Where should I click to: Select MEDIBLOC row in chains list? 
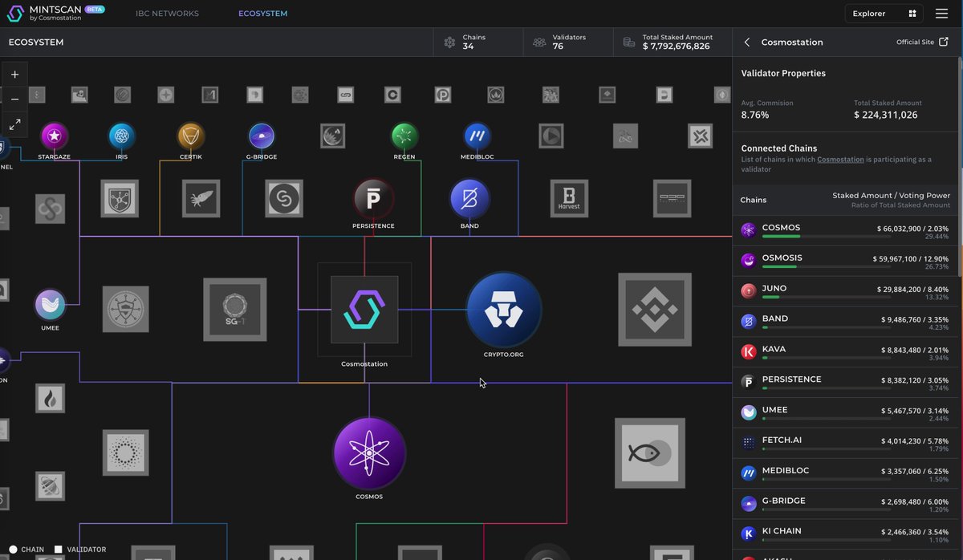click(846, 475)
